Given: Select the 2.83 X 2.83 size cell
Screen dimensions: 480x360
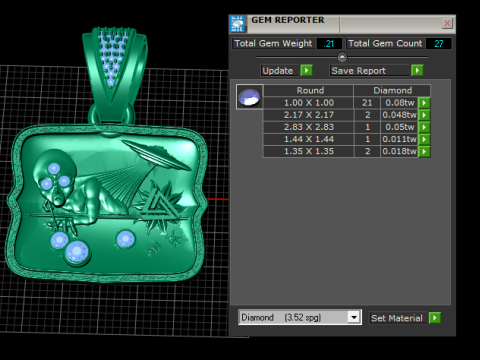Looking at the screenshot, I should 309,127.
